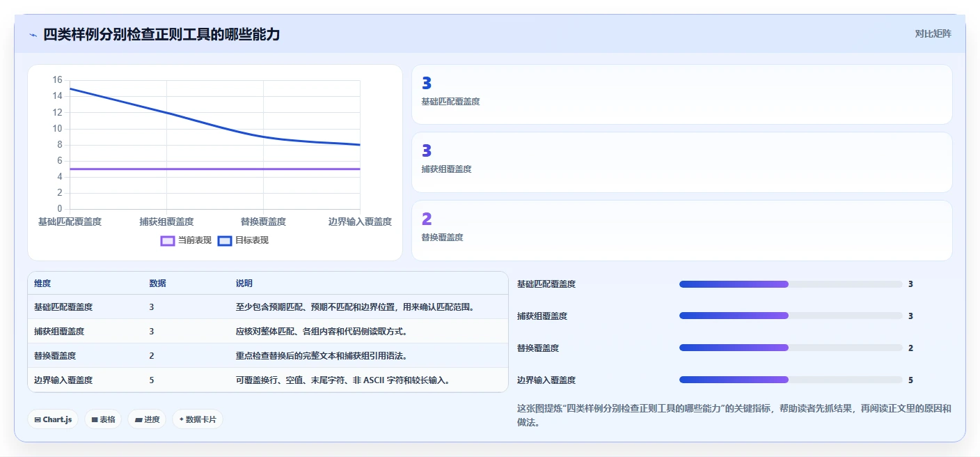Click the 对比矩阵 label in the header
Screen dimensions: 980x457
(933, 33)
